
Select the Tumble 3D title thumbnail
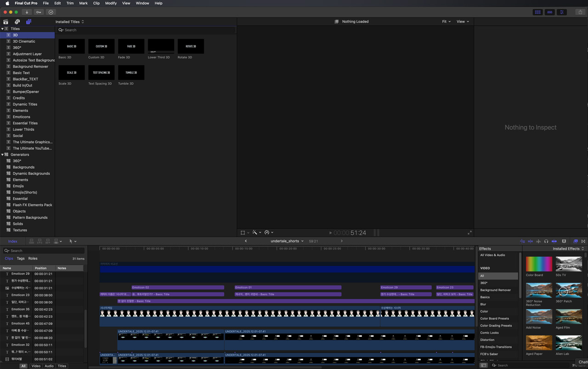pyautogui.click(x=131, y=73)
